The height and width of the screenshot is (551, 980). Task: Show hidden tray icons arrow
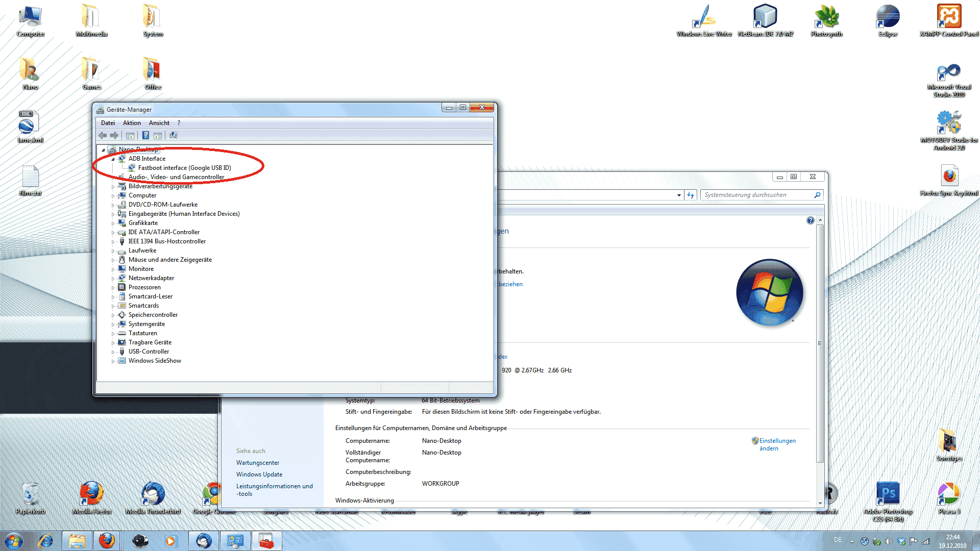click(851, 541)
